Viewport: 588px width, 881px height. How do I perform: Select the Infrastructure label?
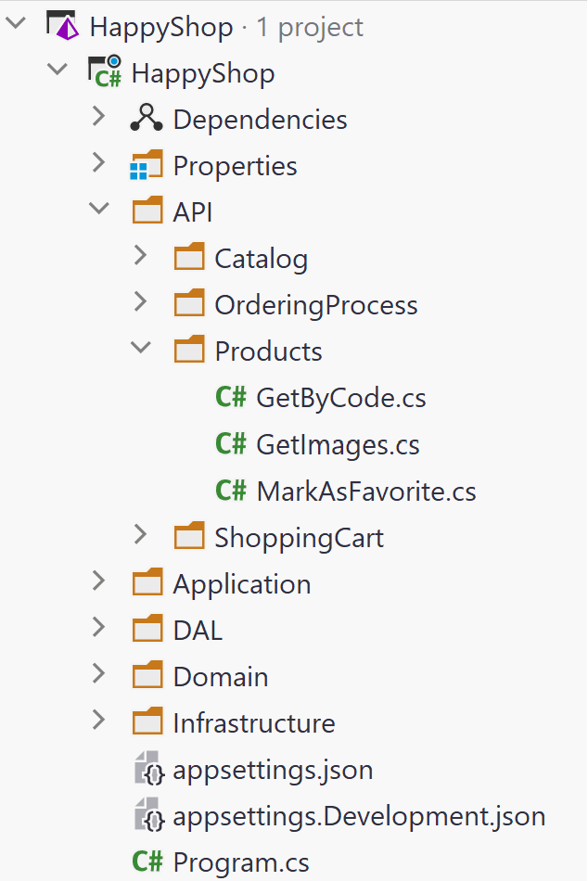click(x=254, y=723)
